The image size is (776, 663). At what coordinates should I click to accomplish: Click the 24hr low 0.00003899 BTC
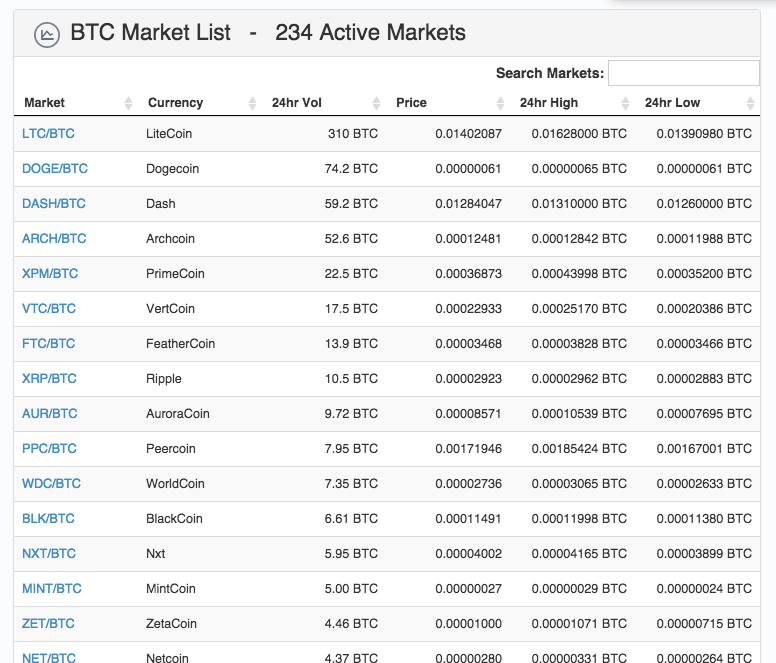[x=704, y=554]
